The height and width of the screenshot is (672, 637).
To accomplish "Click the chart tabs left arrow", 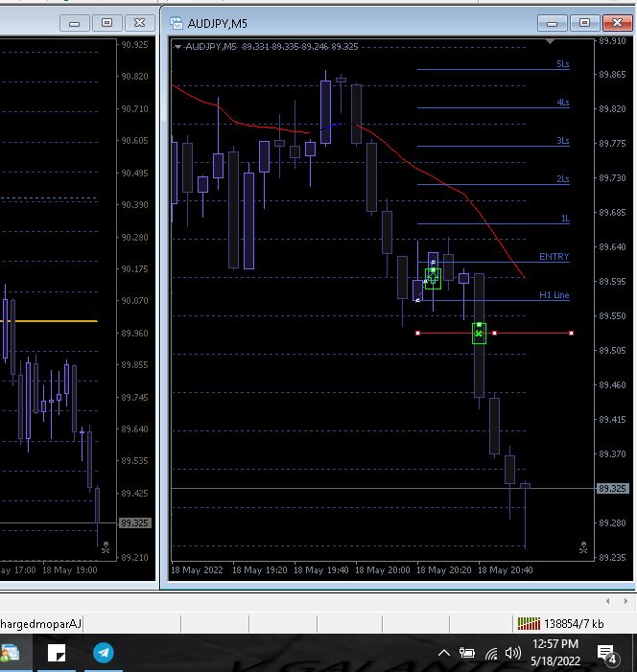I will (x=608, y=601).
